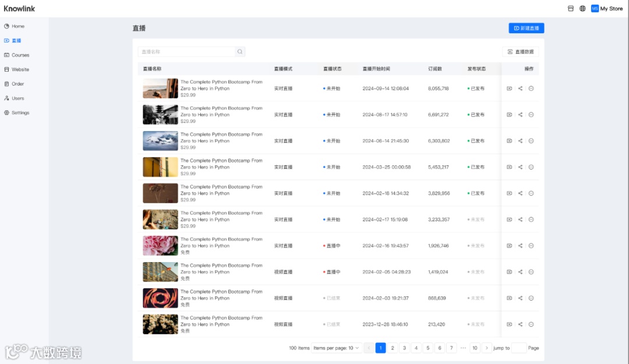Open pink flower thumbnail of 1,926,746 row

161,246
